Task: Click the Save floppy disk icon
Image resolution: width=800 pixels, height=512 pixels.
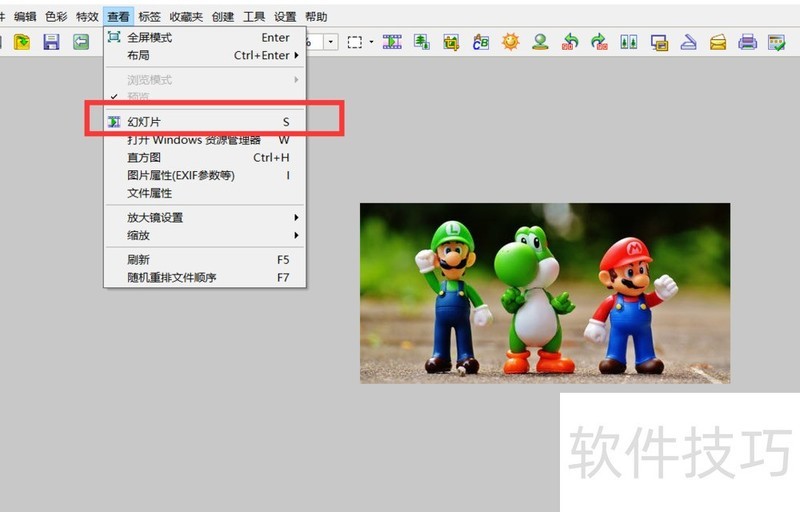Action: (51, 42)
